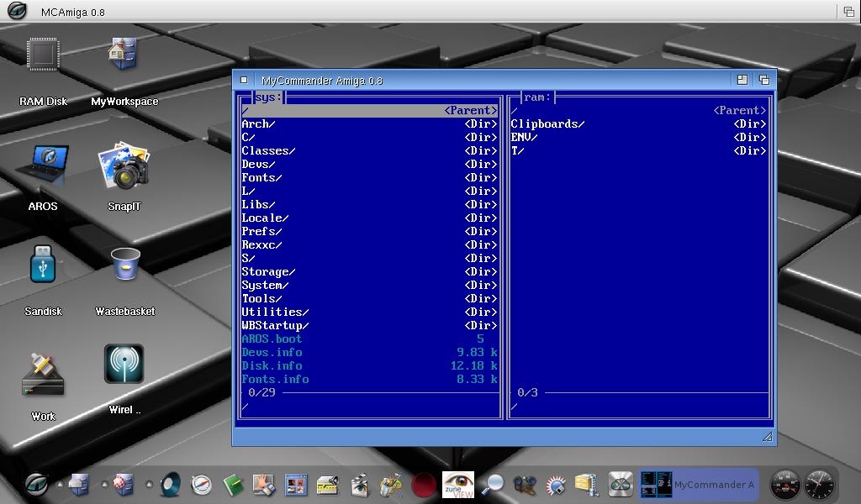Click the MyCommander window zoom gadget
The image size is (861, 504).
tap(742, 80)
